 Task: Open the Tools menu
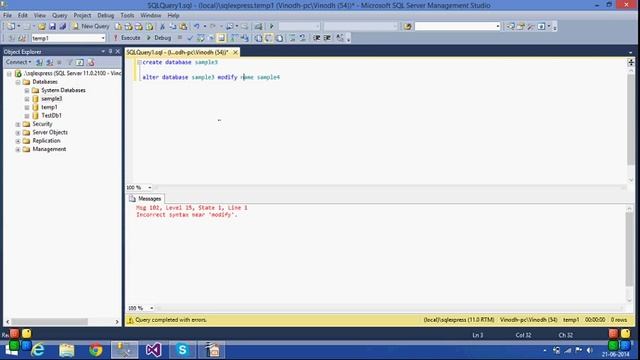click(x=127, y=16)
